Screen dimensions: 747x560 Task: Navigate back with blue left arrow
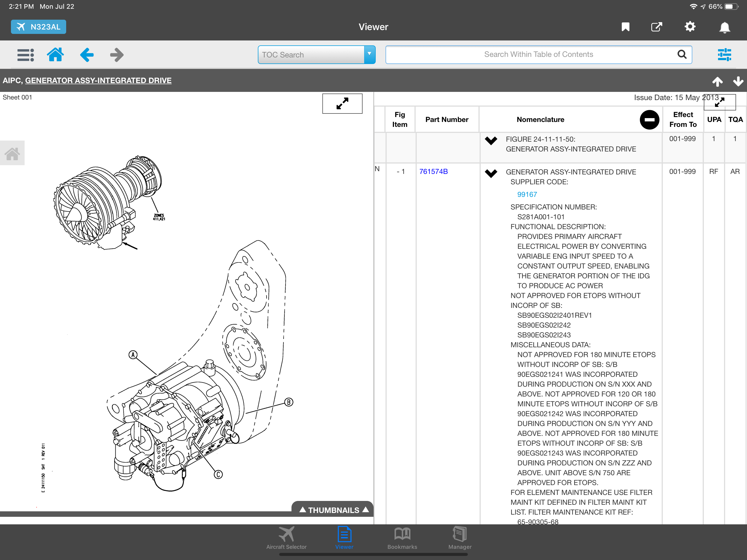[x=87, y=55]
